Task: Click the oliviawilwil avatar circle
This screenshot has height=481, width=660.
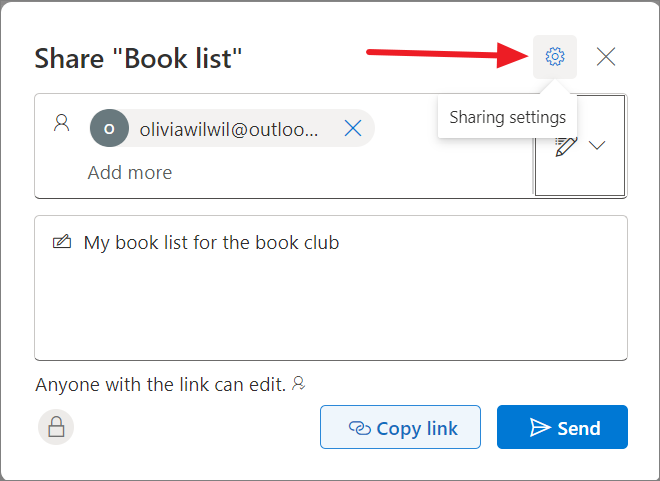Action: [x=109, y=128]
